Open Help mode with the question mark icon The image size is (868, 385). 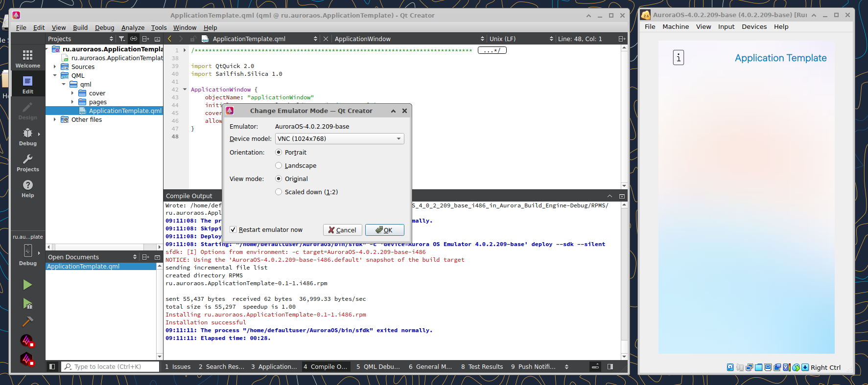tap(27, 188)
